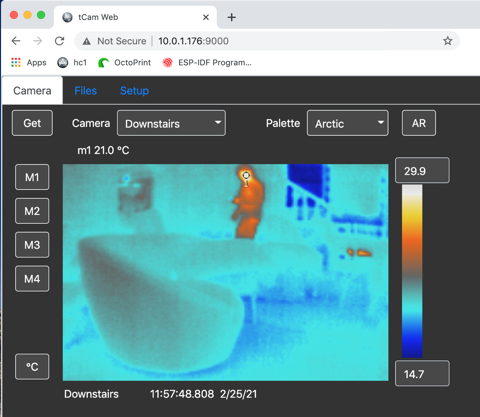Open the OctoPrint bookmark
This screenshot has width=480, height=417.
[x=124, y=62]
